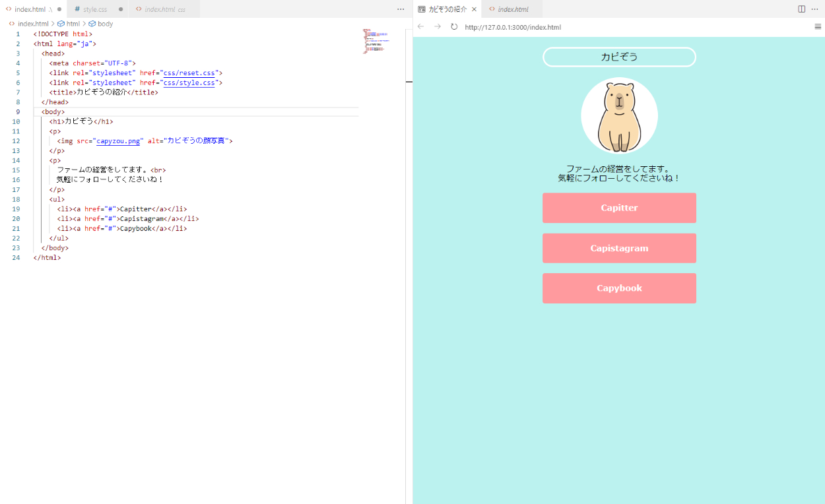Open the preview hamburger menu
The width and height of the screenshot is (825, 504).
(818, 27)
